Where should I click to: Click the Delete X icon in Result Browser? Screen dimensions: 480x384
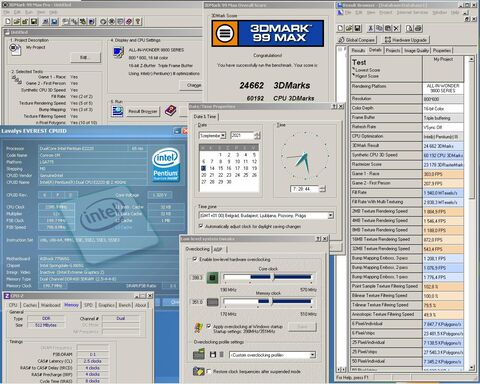click(396, 28)
